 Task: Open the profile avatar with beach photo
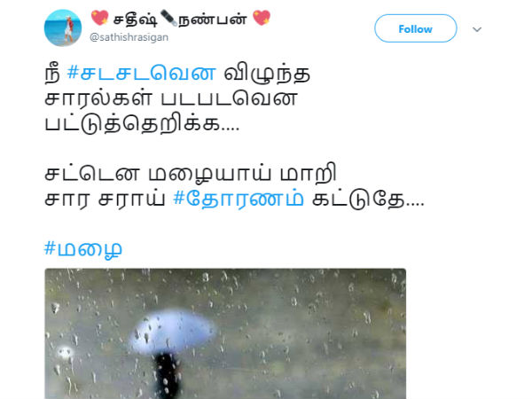[x=63, y=27]
